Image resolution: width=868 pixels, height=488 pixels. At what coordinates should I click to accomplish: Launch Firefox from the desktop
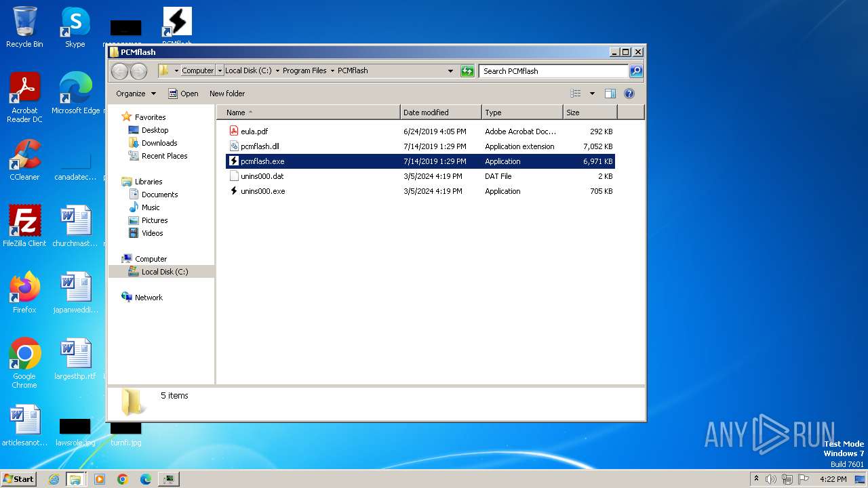24,293
